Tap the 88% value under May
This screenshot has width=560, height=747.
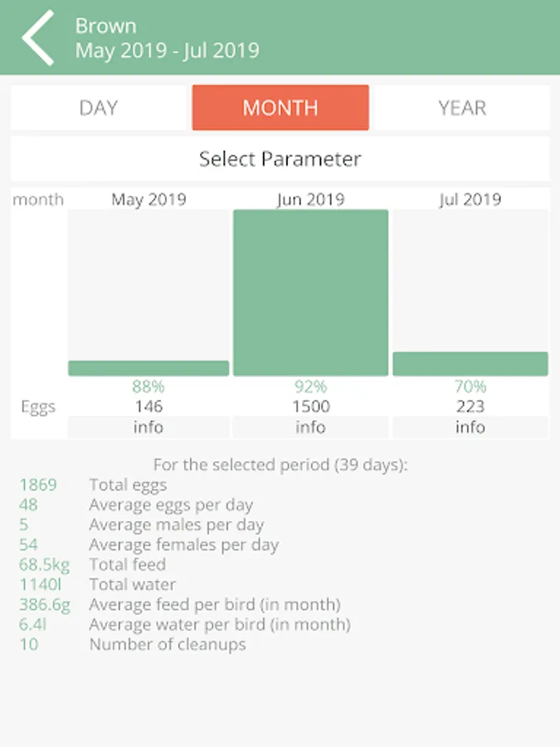pyautogui.click(x=149, y=387)
